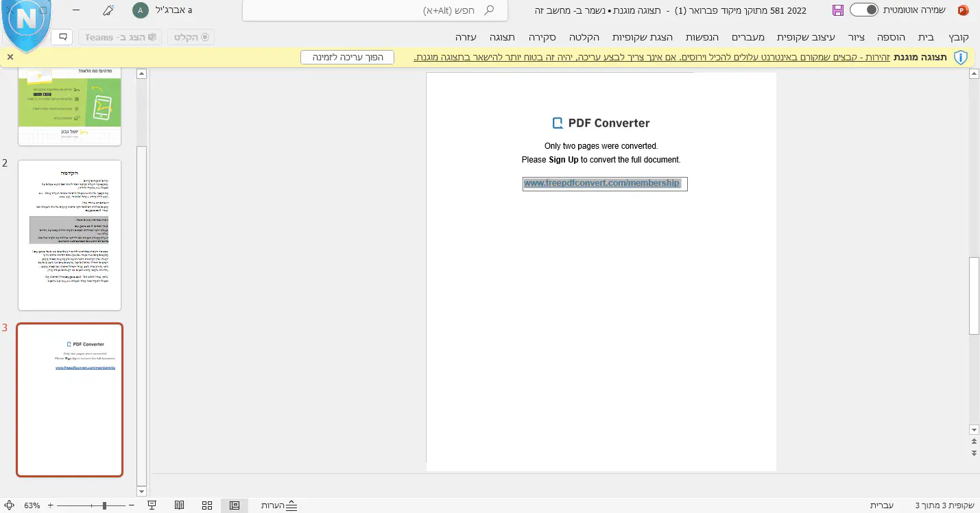This screenshot has height=513, width=980.
Task: Open account profile avatar 'A'
Action: 140,10
